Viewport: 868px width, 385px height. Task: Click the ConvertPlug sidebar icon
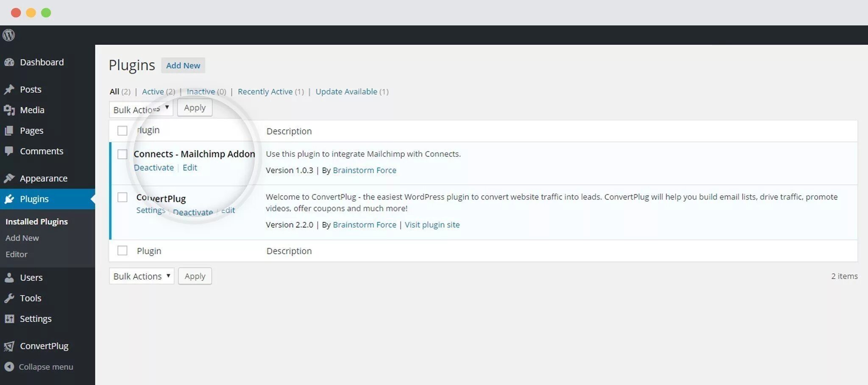[x=9, y=346]
